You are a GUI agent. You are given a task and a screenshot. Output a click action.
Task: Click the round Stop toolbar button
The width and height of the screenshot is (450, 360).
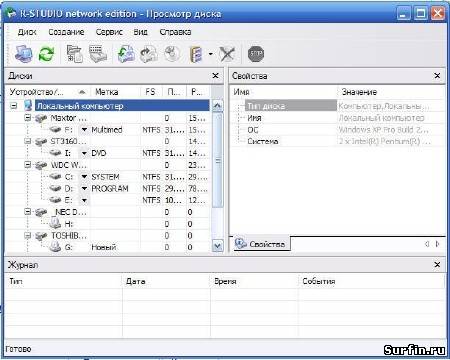pyautogui.click(x=256, y=54)
